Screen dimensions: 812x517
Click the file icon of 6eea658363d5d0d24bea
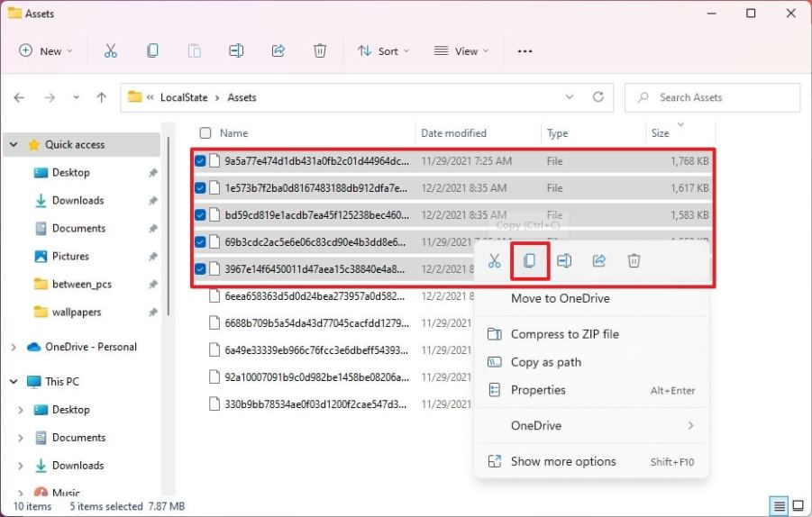click(214, 296)
